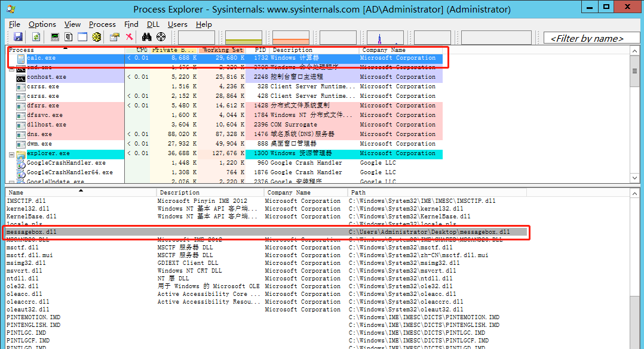Viewport: 644px width, 349px height.
Task: Select the calc.exe process row
Action: (225, 58)
